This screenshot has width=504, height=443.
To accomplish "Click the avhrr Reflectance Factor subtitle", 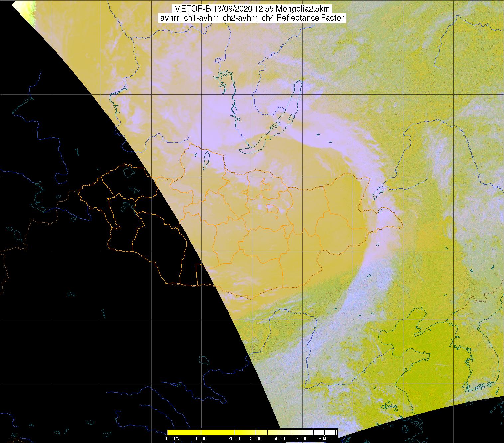I will [x=252, y=18].
